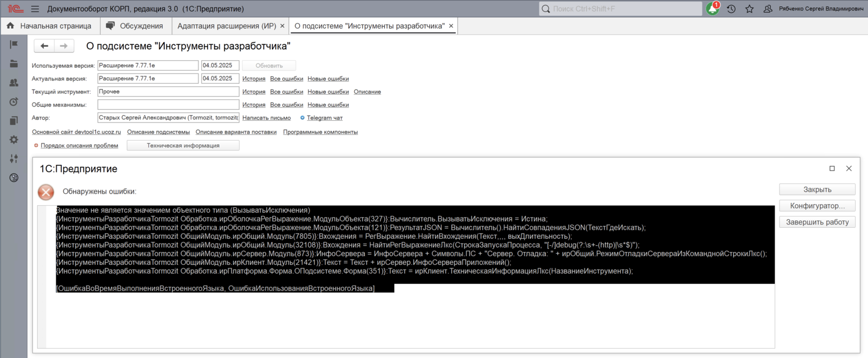Go back with left arrow button
The width and height of the screenshot is (868, 358).
coord(45,46)
